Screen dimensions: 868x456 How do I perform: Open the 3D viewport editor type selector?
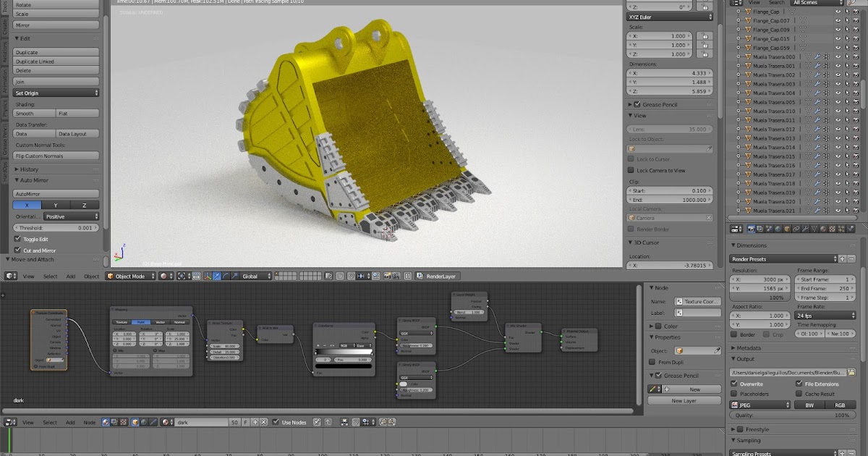(x=11, y=276)
